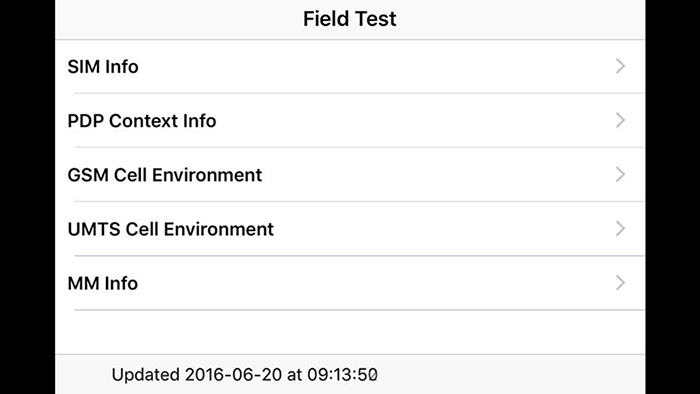Click the PDP Context Info label text
Viewport: 700px width, 394px height.
(x=142, y=120)
